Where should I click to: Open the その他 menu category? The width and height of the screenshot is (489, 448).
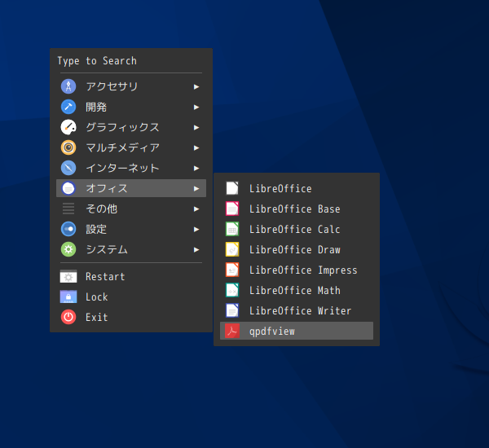131,209
